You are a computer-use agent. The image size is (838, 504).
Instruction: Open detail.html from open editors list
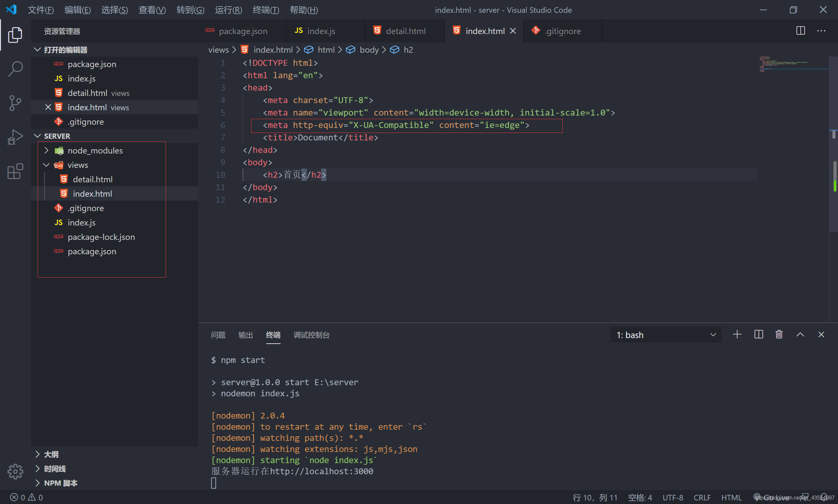115,93
